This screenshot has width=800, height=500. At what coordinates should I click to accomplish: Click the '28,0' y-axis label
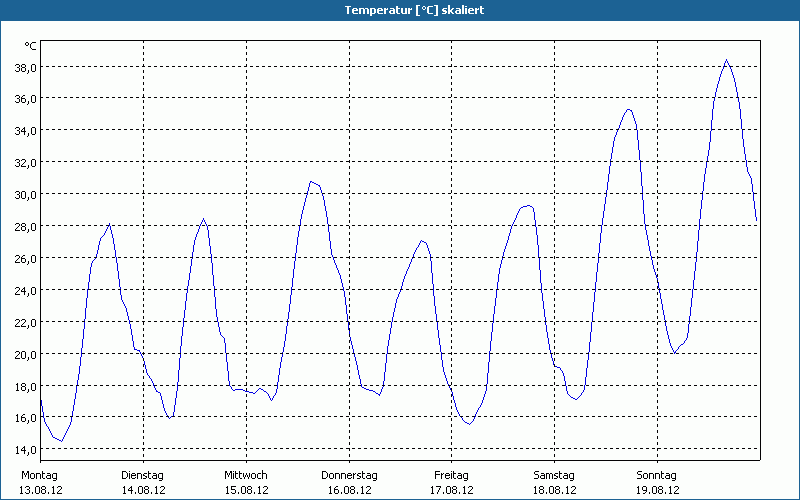[26, 227]
